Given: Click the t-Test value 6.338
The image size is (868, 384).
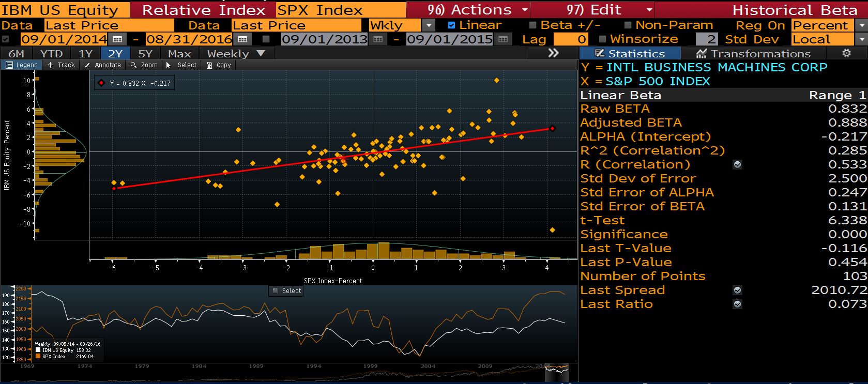Looking at the screenshot, I should pos(847,221).
